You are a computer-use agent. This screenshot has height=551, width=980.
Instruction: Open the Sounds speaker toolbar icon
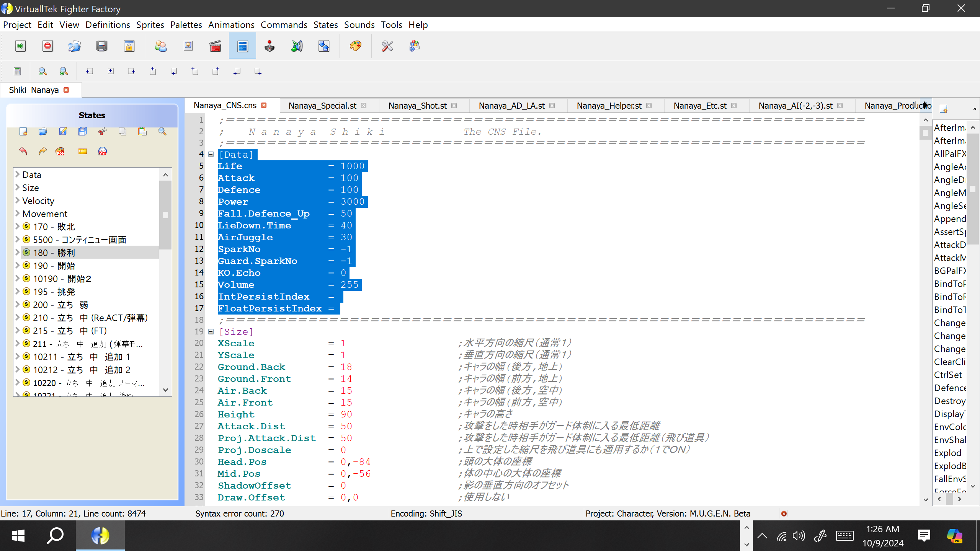297,46
